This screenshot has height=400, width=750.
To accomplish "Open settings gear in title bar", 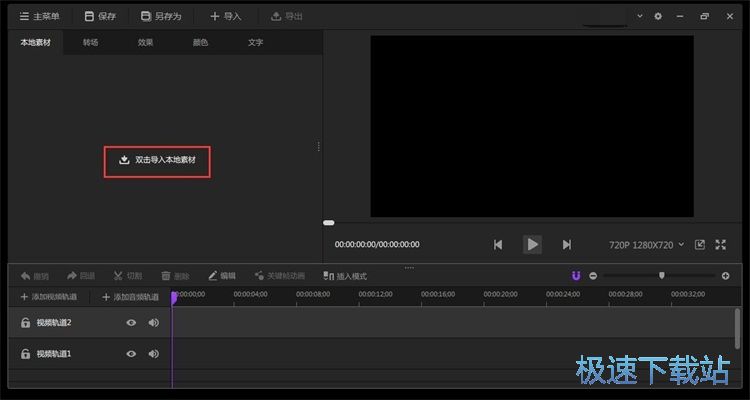I will (x=658, y=16).
